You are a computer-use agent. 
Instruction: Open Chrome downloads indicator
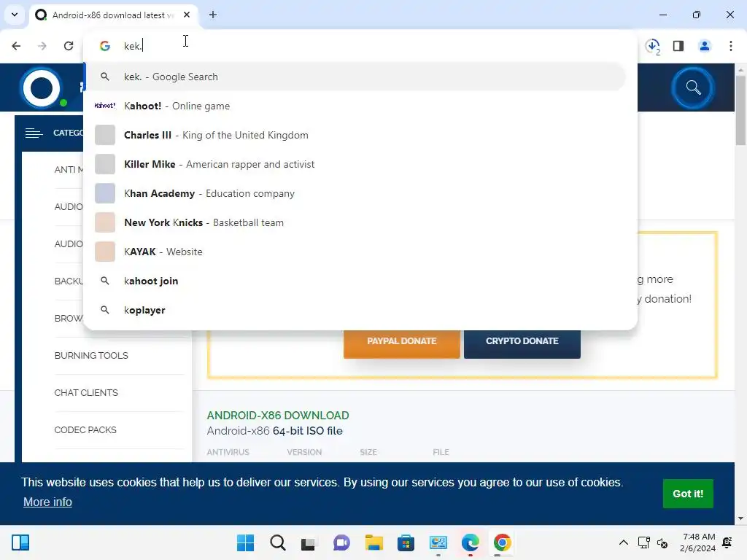click(x=653, y=46)
